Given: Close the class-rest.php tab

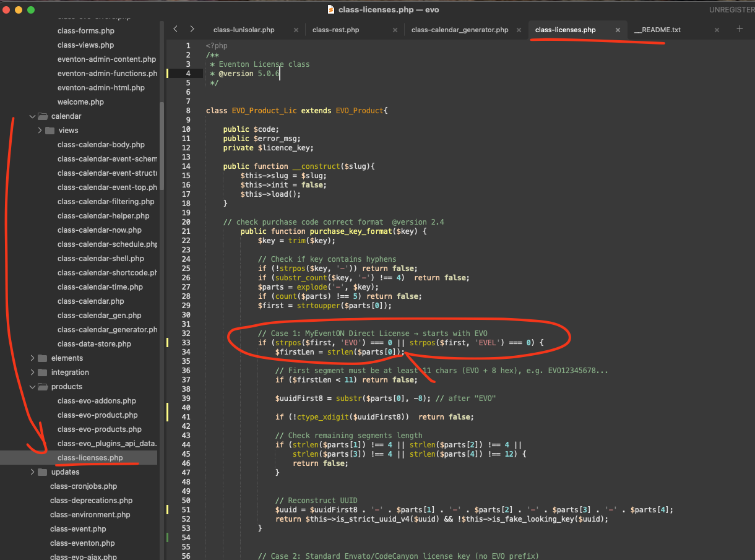Looking at the screenshot, I should point(395,30).
